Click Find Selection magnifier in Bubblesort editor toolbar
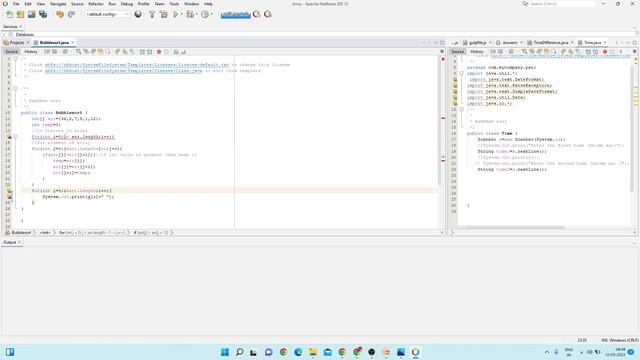The height and width of the screenshot is (360, 640). (x=78, y=52)
